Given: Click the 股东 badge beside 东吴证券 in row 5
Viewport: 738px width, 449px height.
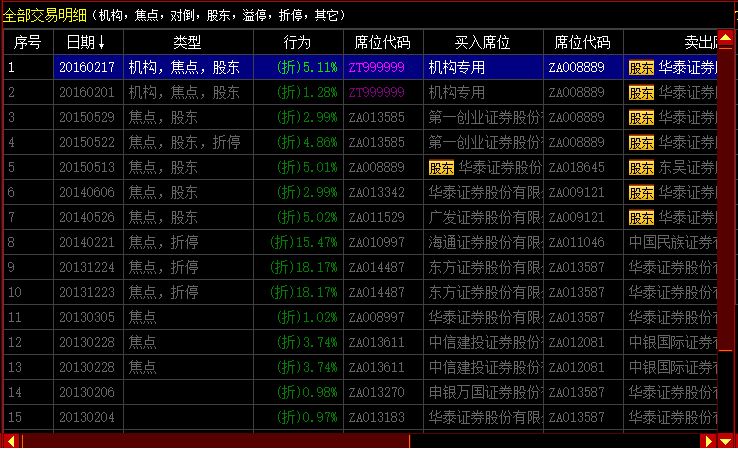Looking at the screenshot, I should coord(641,167).
